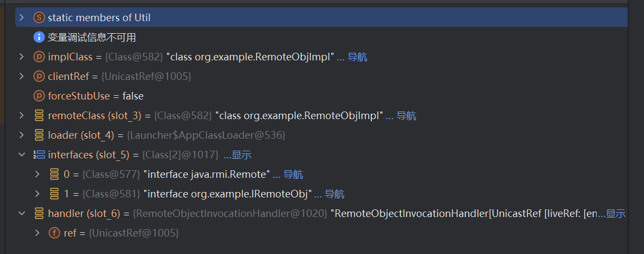Click 显示 link next to interfaces array
The height and width of the screenshot is (254, 644).
point(242,155)
